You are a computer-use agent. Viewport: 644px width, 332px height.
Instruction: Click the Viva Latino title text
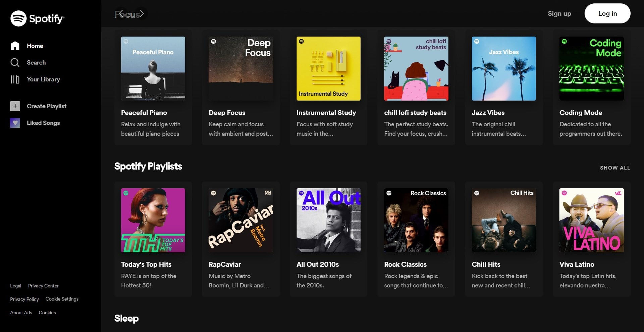(577, 264)
